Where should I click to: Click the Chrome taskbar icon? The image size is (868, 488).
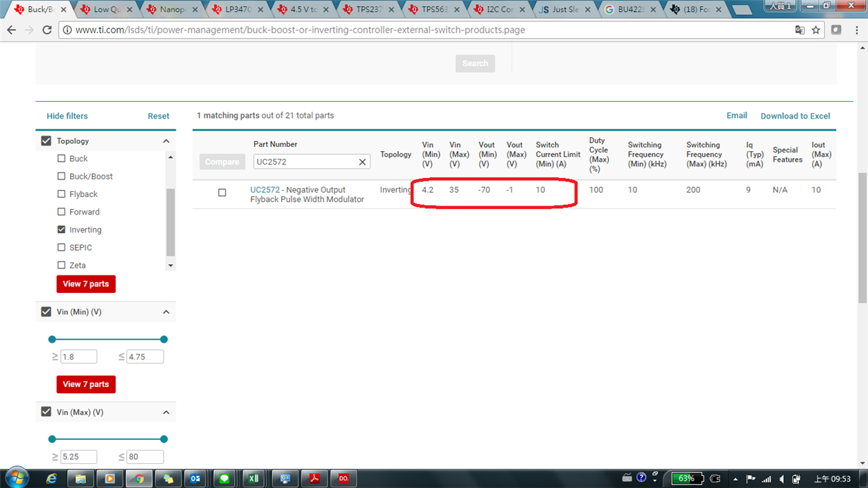tap(139, 479)
